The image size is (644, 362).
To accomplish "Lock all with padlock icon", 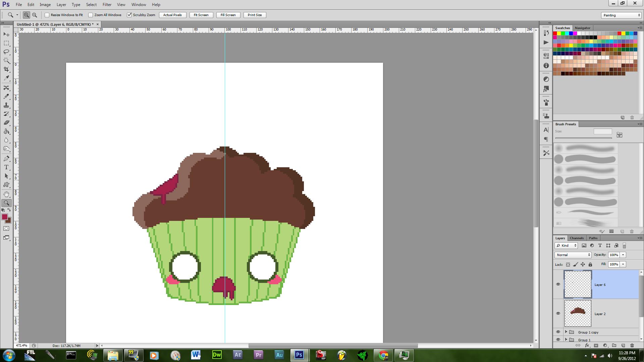I will point(590,264).
